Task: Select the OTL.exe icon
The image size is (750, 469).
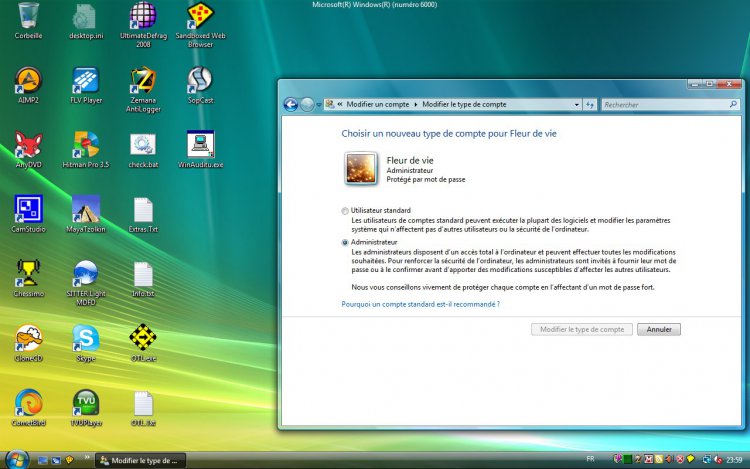Action: tap(143, 338)
